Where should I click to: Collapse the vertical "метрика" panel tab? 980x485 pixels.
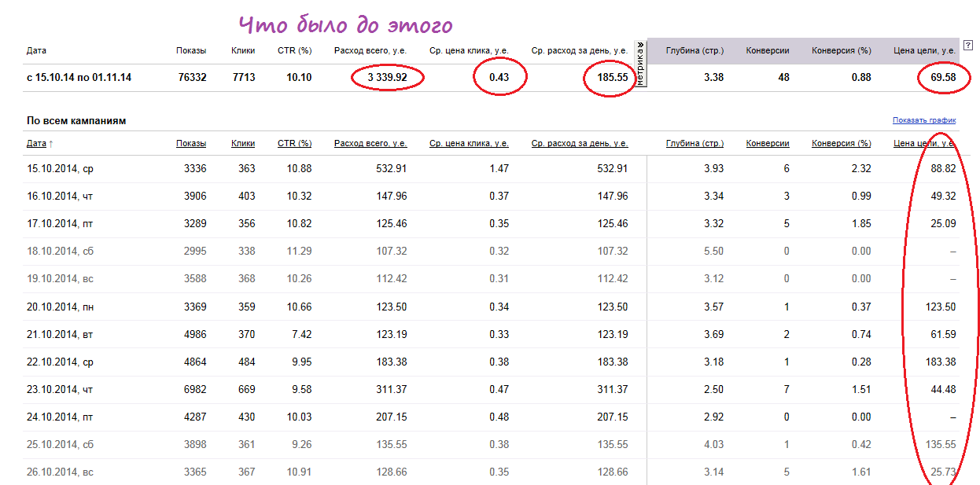pyautogui.click(x=640, y=63)
